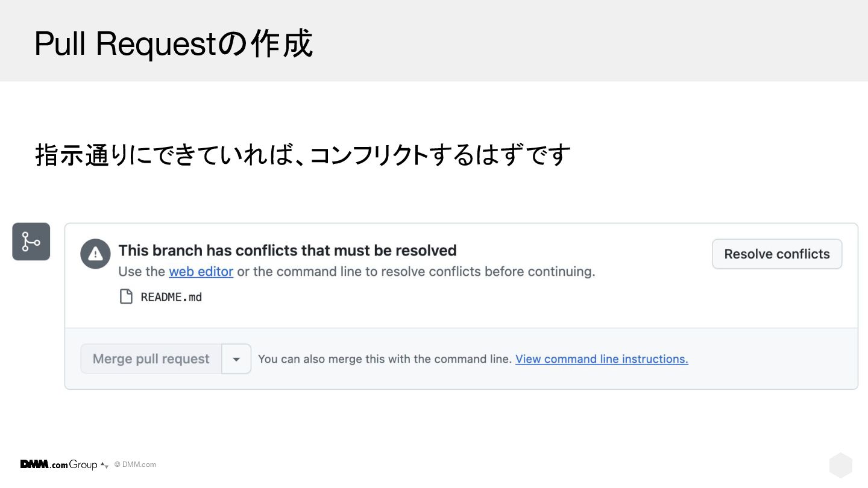Screen dimensions: 868x488
Task: Click the file icon beside README.md
Action: click(x=125, y=296)
